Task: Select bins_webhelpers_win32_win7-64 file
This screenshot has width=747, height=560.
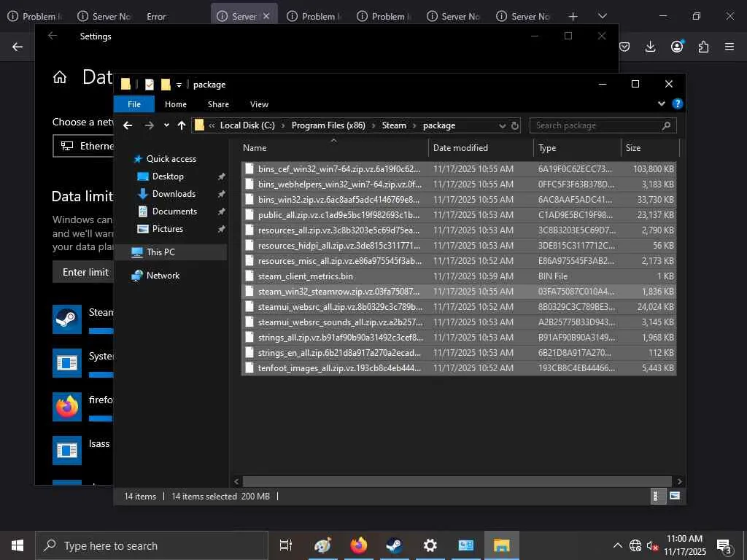Action: tap(459, 184)
